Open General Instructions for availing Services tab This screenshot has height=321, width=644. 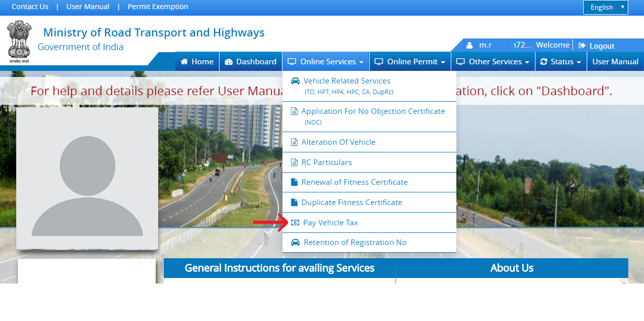coord(279,268)
